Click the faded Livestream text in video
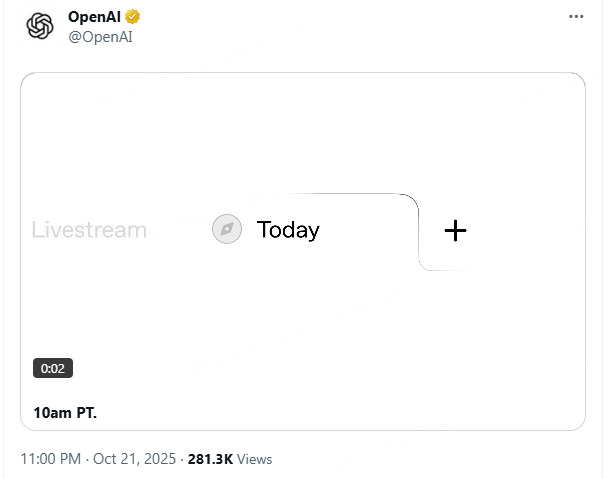The height and width of the screenshot is (479, 605). [89, 230]
